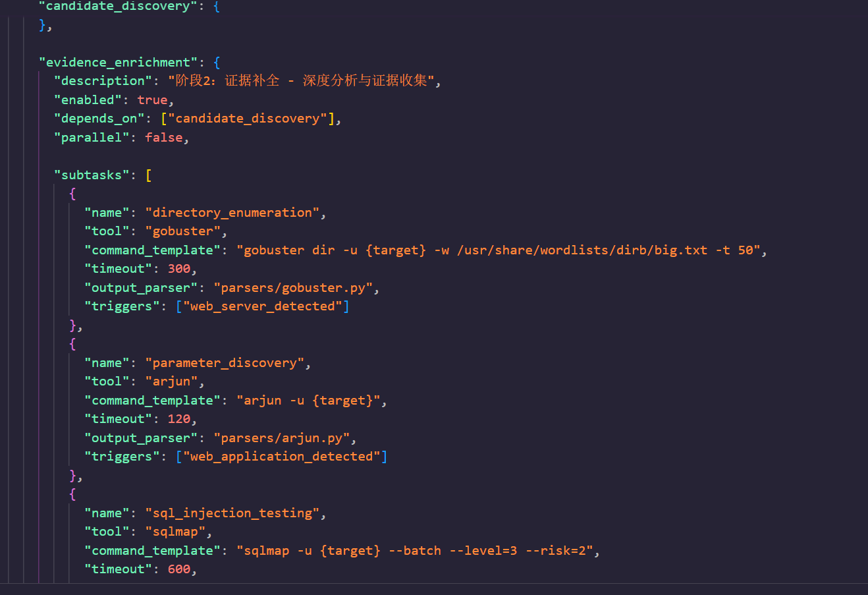Click the sqlmap command template string
This screenshot has height=595, width=868.
point(415,551)
